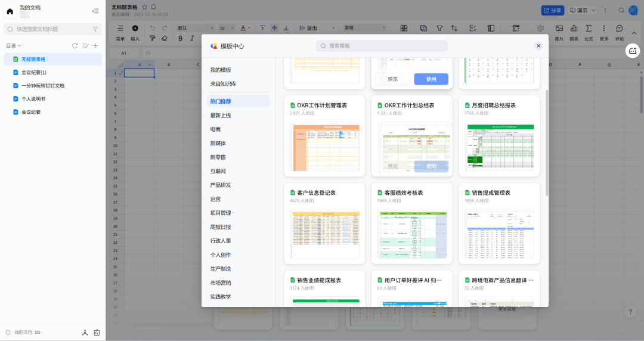Open the AI assistant floating button
The height and width of the screenshot is (341, 644).
(x=633, y=51)
